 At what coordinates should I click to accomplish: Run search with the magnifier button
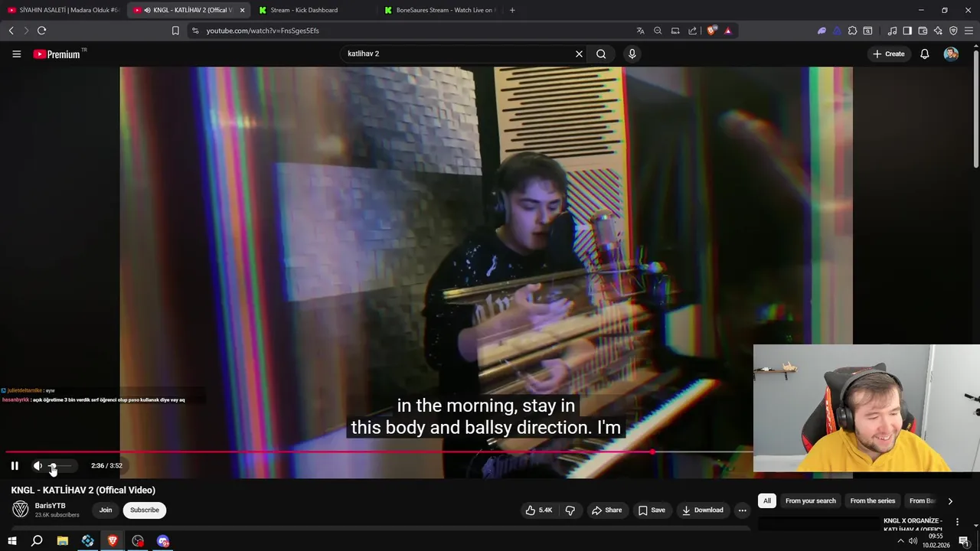tap(601, 54)
